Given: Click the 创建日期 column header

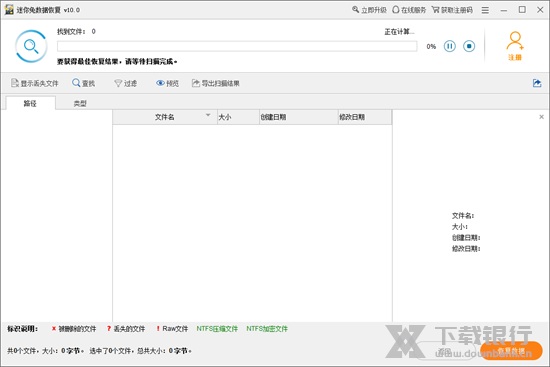Looking at the screenshot, I should [299, 117].
